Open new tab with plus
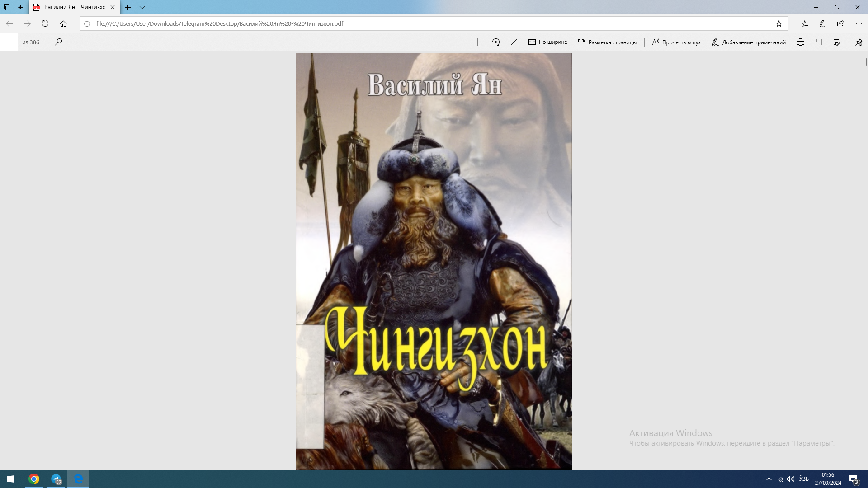 128,7
